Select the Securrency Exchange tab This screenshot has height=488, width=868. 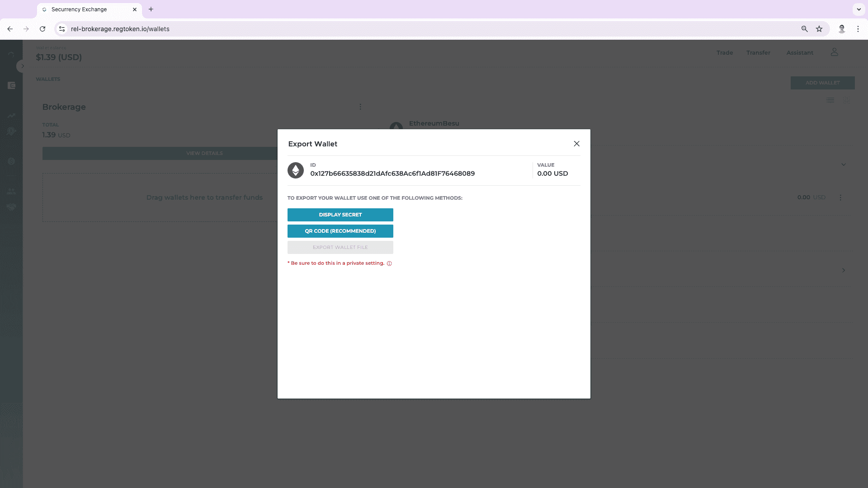(x=90, y=9)
